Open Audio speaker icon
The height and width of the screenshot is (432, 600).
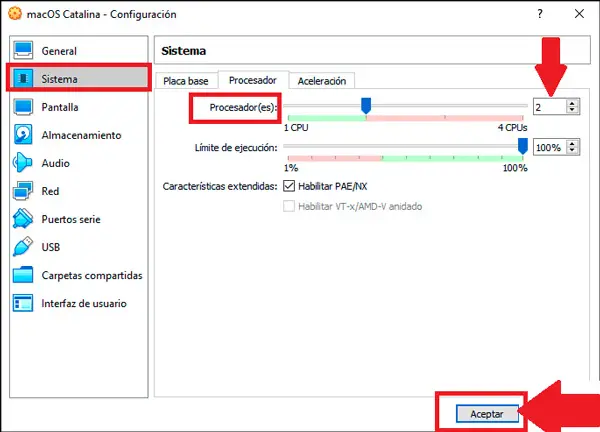click(22, 163)
